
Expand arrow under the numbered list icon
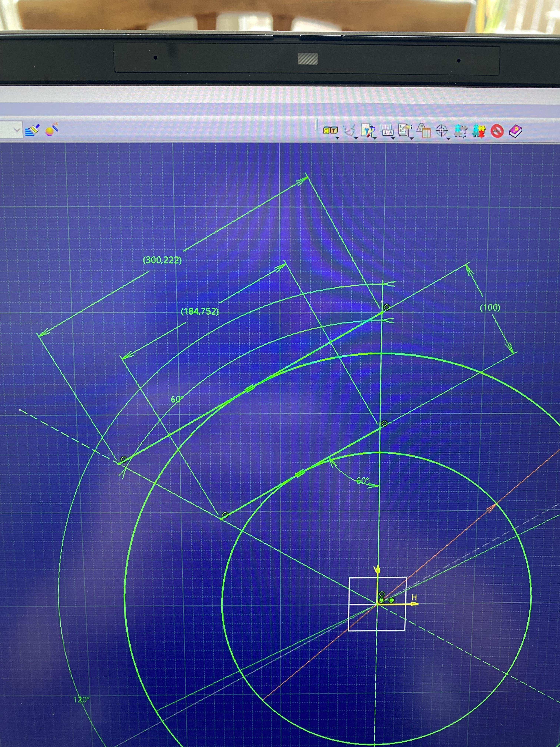[x=411, y=138]
